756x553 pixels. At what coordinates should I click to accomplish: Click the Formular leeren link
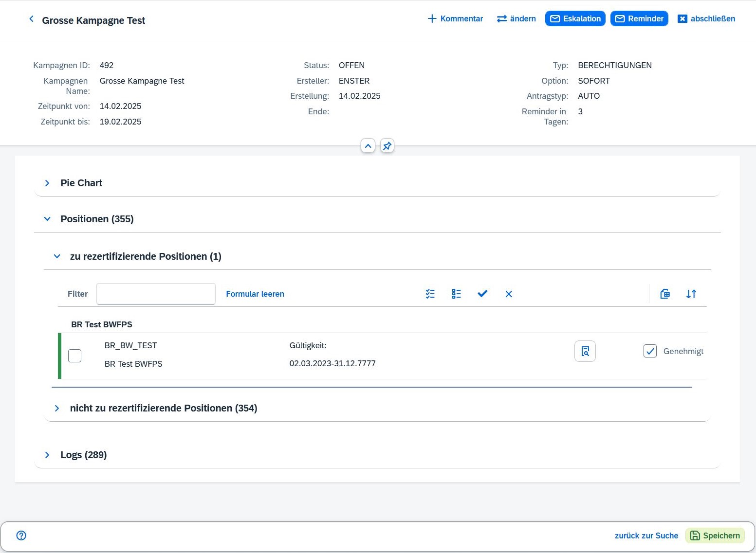pos(255,294)
